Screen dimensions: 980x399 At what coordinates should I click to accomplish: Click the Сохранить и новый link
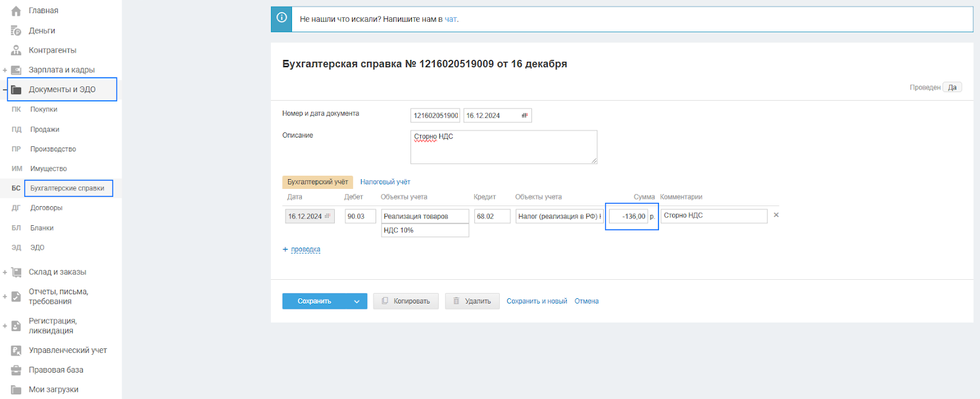(x=537, y=301)
